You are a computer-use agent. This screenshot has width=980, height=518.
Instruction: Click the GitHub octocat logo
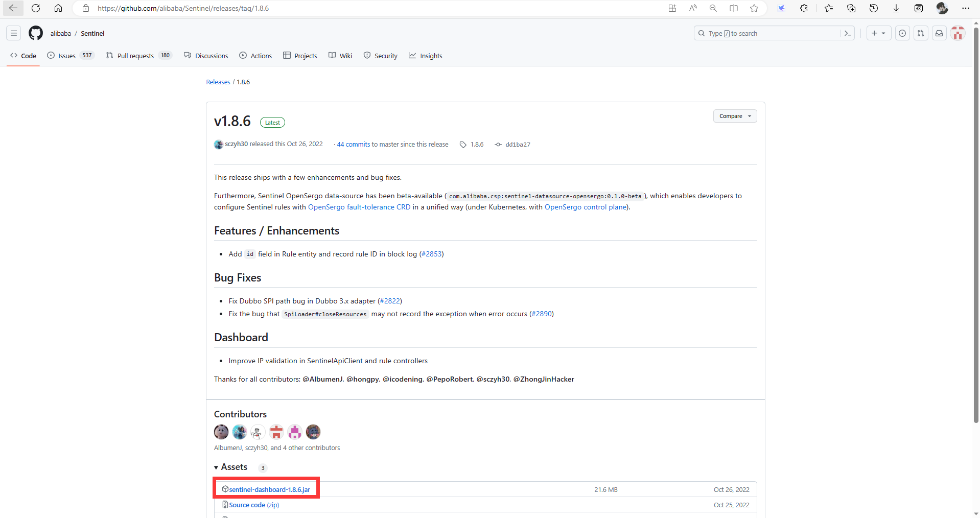click(x=36, y=33)
